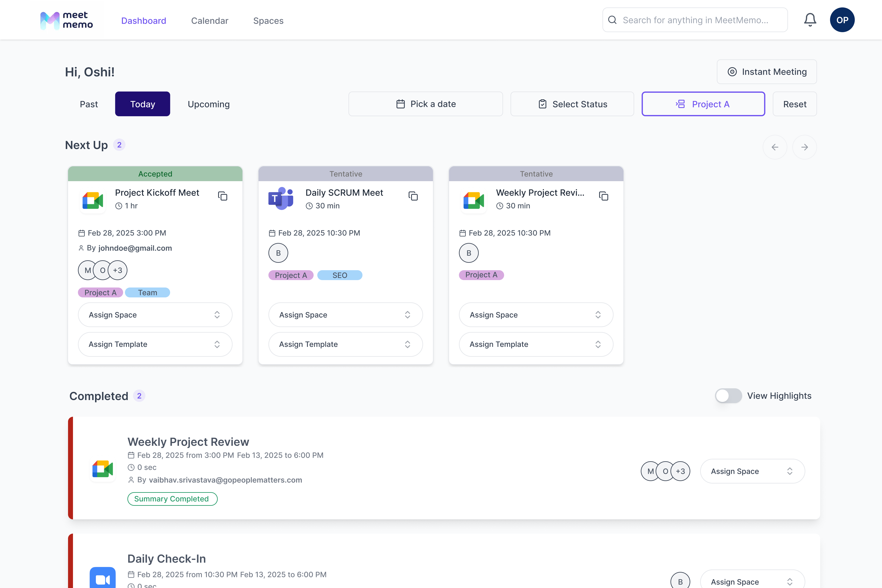Open the notifications bell

pos(810,20)
